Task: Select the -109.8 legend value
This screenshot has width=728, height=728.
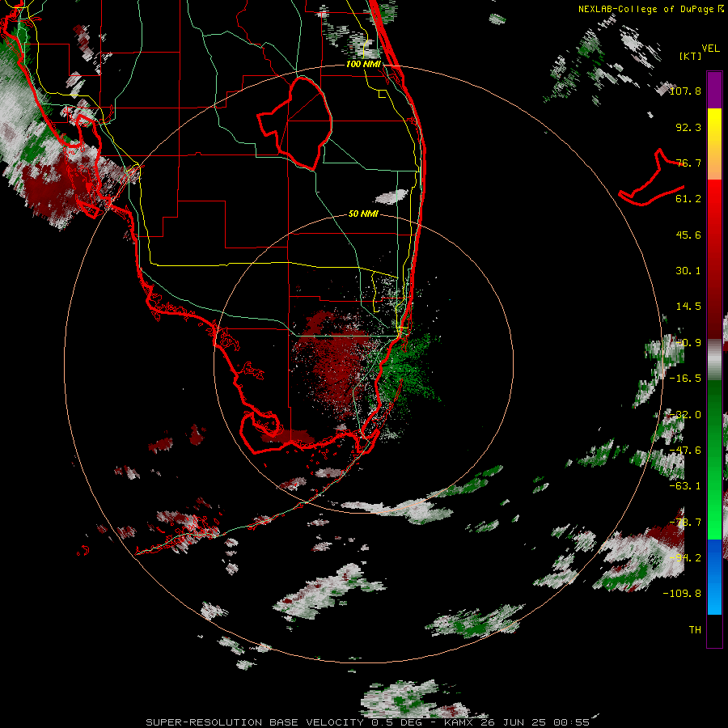Action: coord(682,594)
